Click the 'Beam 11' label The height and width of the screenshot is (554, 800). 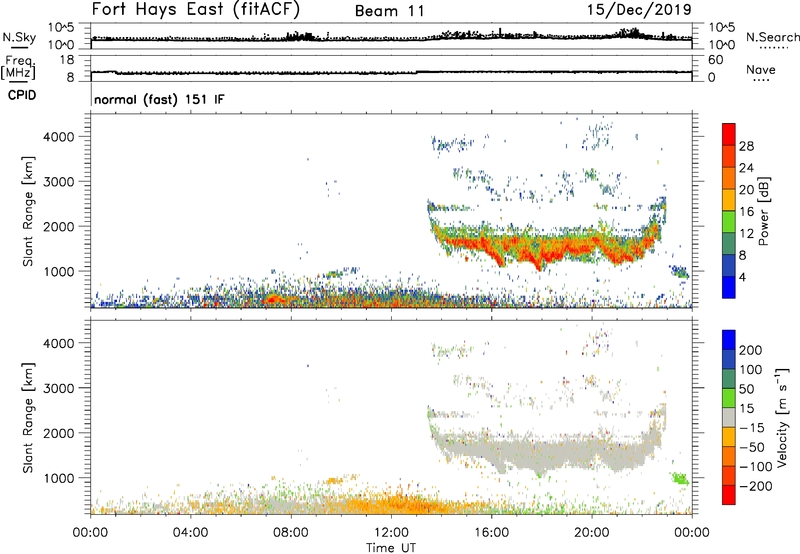tap(390, 11)
